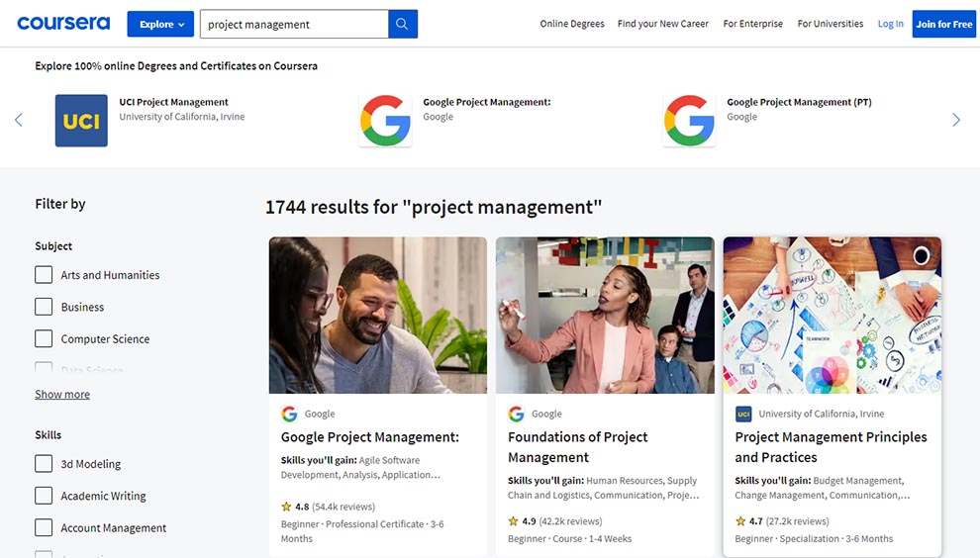Click University of California, Irvine on the third card
Viewport: 980px width, 558px height.
(822, 414)
